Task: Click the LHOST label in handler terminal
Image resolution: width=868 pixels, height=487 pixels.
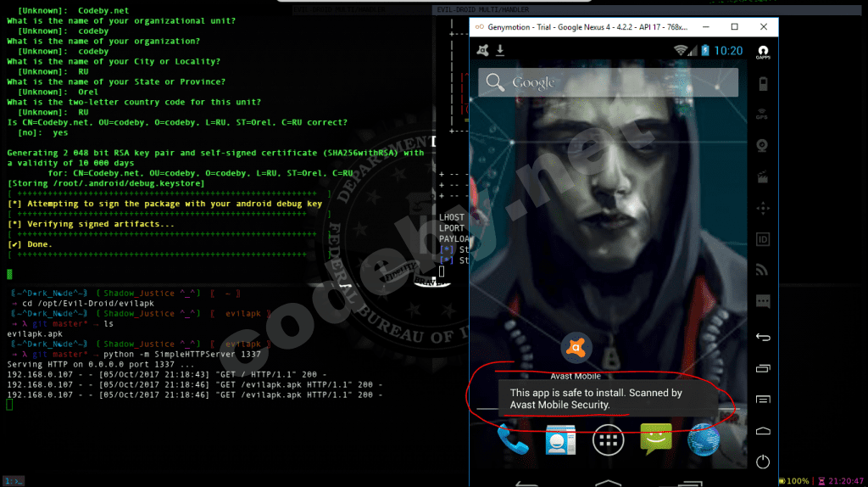Action: click(x=452, y=217)
